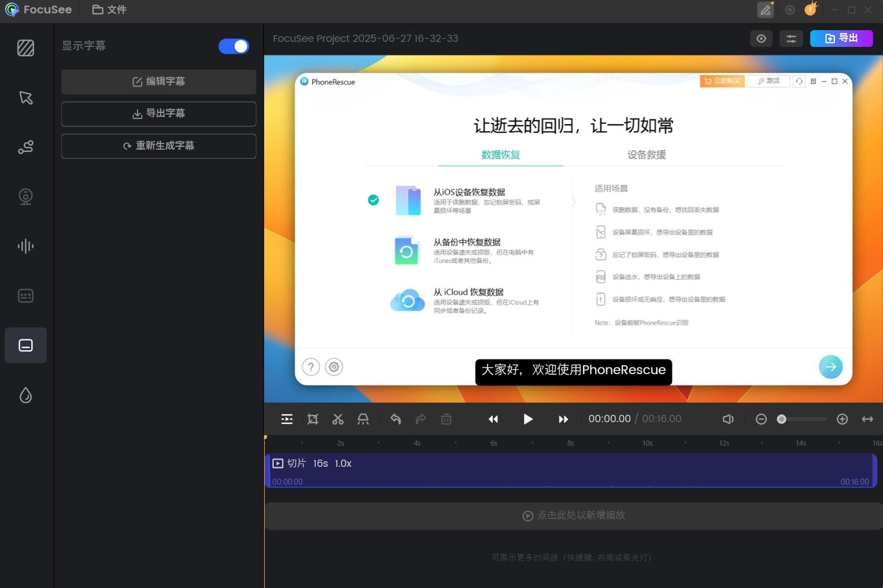Screen dimensions: 883x588
Task: Click the timeline track settings icon
Action: point(287,419)
